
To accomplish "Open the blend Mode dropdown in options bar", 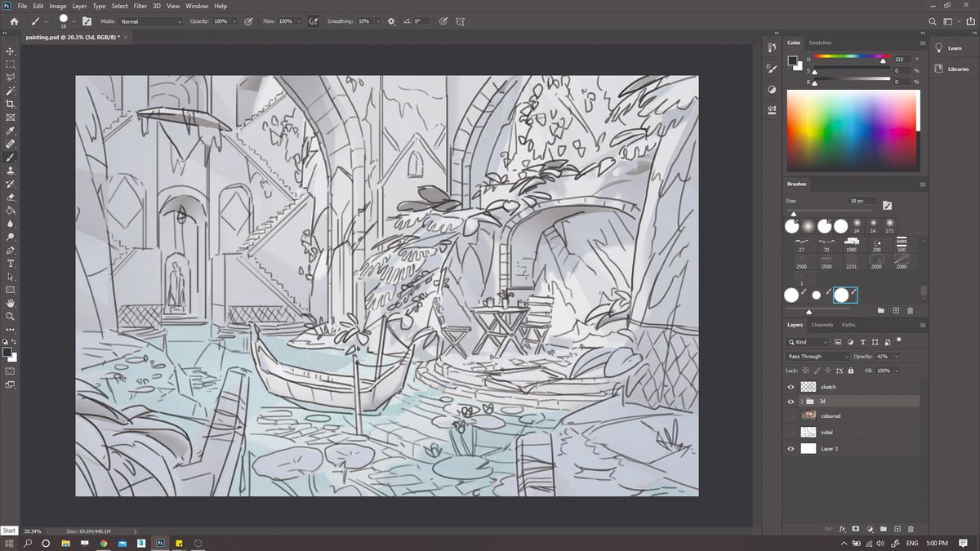I will tap(149, 21).
